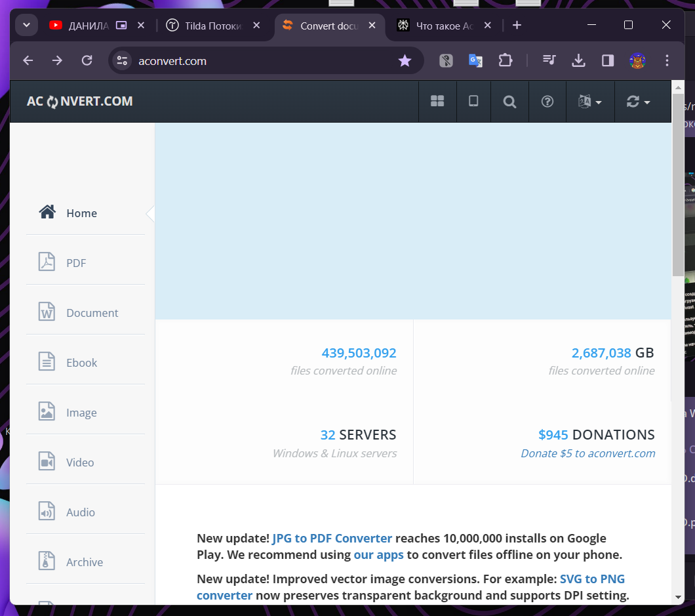
Task: Toggle the browser side panel
Action: (x=608, y=60)
